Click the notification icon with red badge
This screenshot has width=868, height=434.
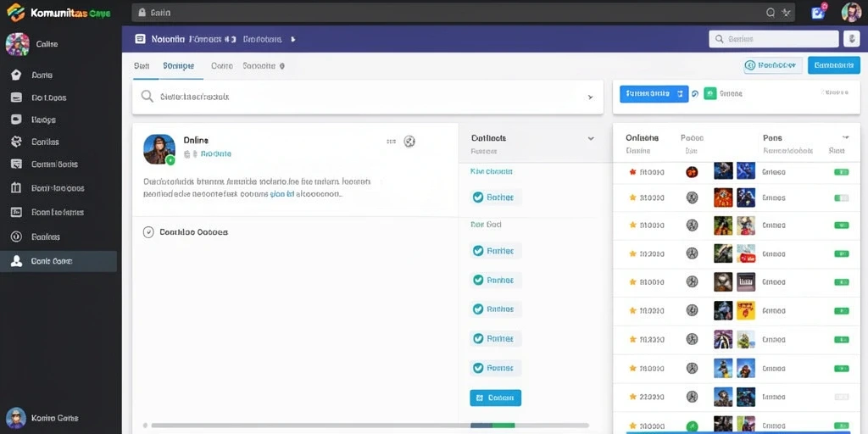(818, 12)
